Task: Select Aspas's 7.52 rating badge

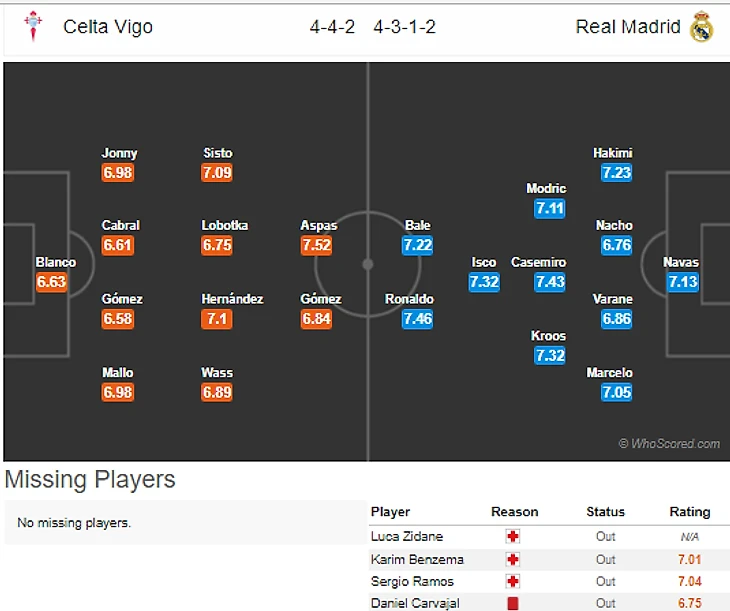Action: point(316,245)
